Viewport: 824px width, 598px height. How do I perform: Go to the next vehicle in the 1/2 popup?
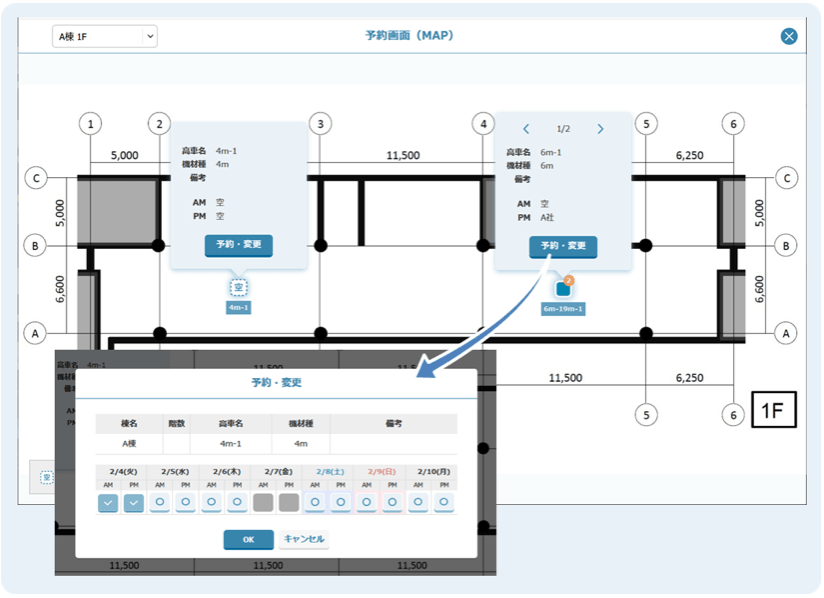(600, 129)
